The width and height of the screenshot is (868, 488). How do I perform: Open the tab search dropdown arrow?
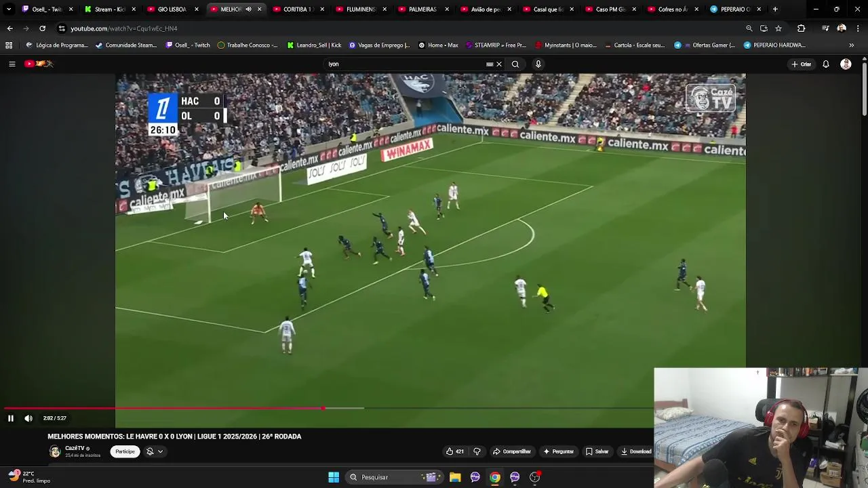(x=8, y=9)
